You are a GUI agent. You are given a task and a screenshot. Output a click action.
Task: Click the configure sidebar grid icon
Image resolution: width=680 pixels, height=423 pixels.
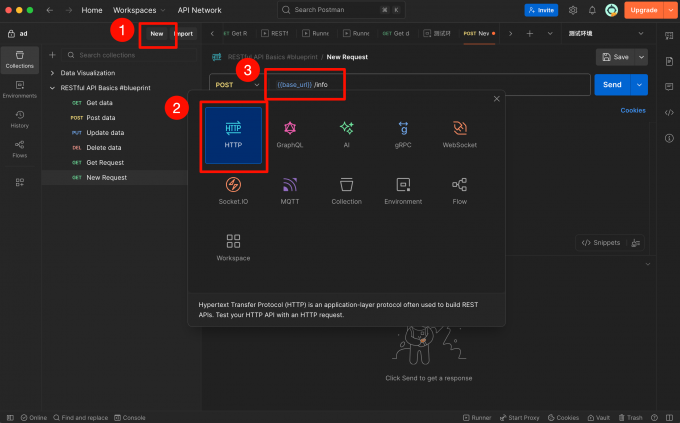tap(20, 182)
